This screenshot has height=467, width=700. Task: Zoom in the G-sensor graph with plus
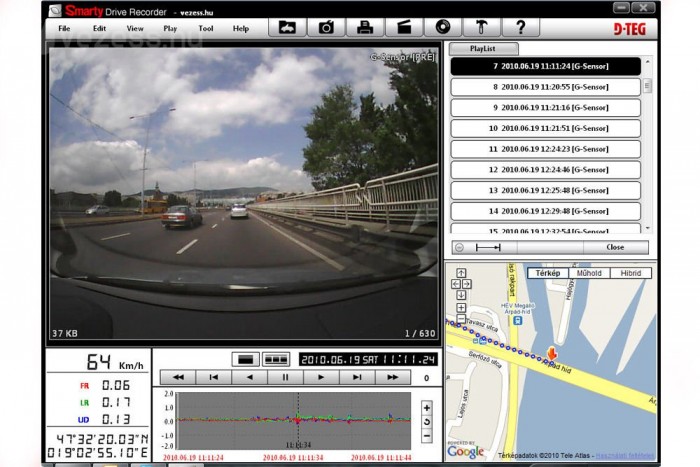427,407
